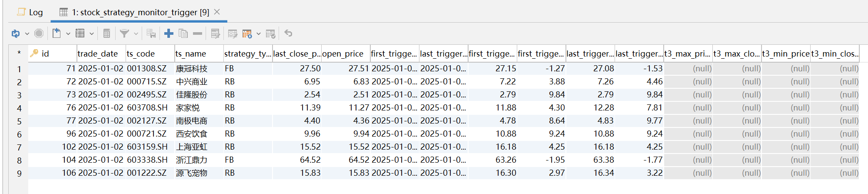The width and height of the screenshot is (868, 194).
Task: Click the export data icon
Action: [x=57, y=33]
